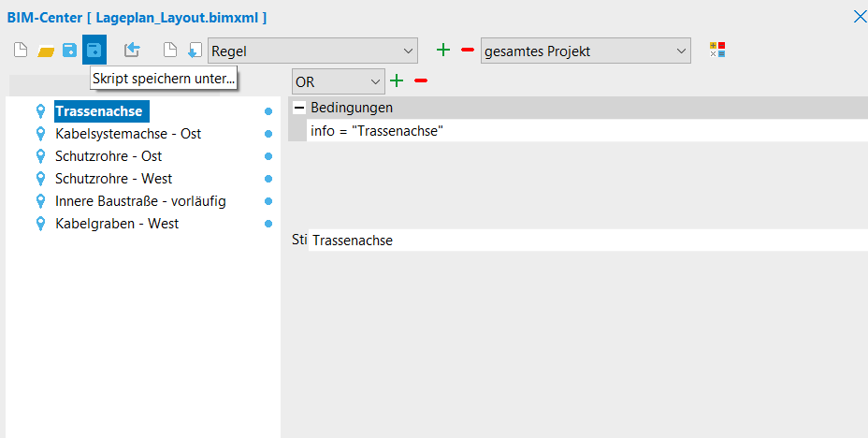Click the save script icon
This screenshot has width=868, height=438.
pyautogui.click(x=69, y=51)
